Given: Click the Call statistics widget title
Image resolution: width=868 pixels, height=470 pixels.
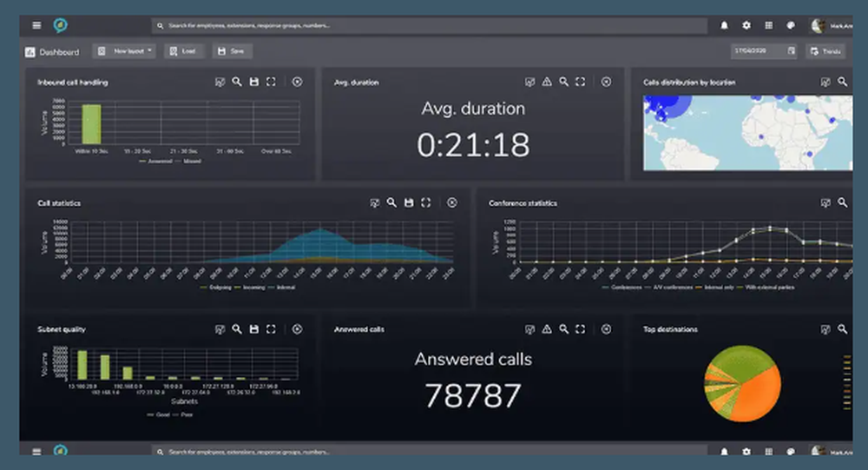Looking at the screenshot, I should [59, 203].
